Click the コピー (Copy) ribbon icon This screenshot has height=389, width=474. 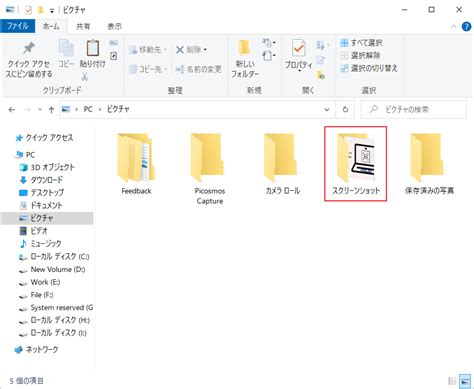66,53
